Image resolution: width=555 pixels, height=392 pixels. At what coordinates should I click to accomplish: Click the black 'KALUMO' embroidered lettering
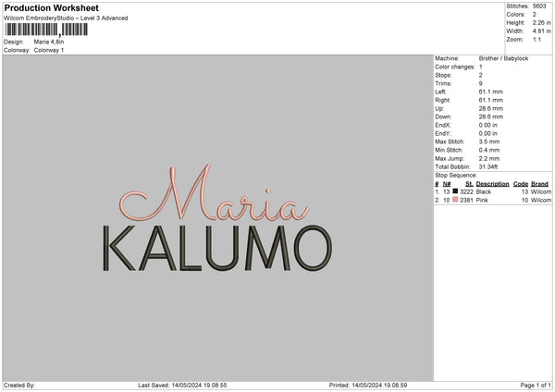(217, 249)
